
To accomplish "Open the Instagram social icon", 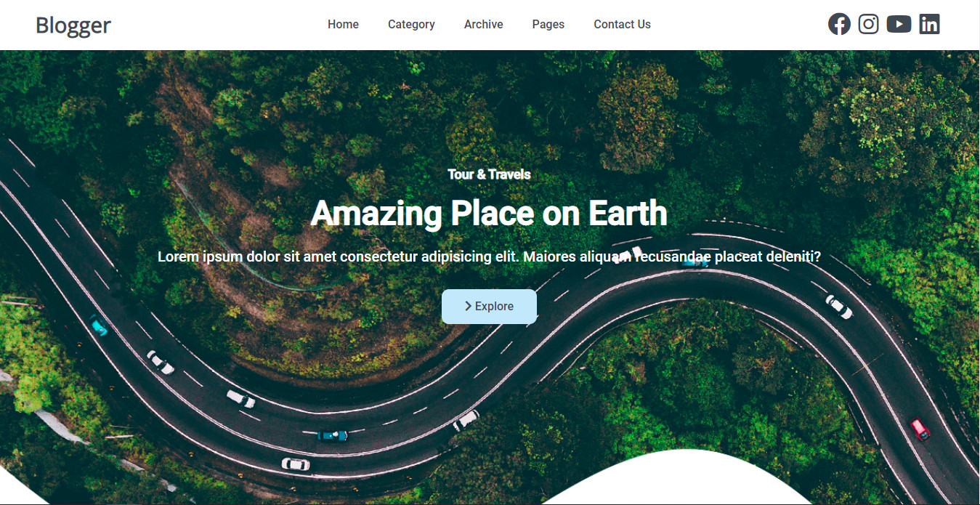I will [x=868, y=24].
